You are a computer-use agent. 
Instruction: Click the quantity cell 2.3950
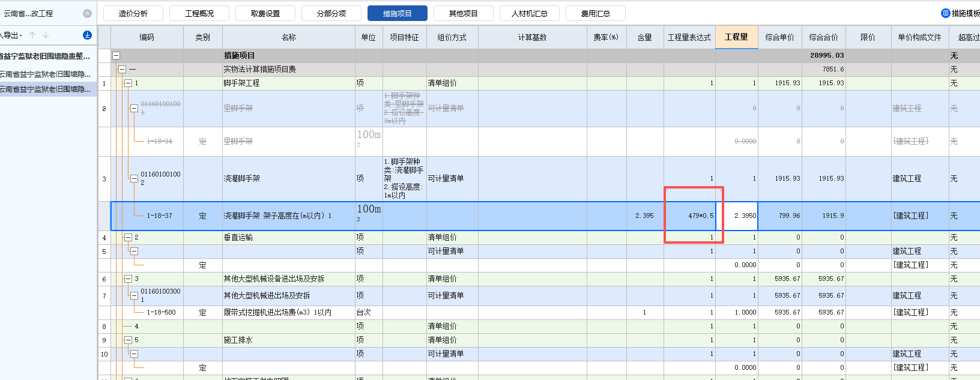pos(737,216)
